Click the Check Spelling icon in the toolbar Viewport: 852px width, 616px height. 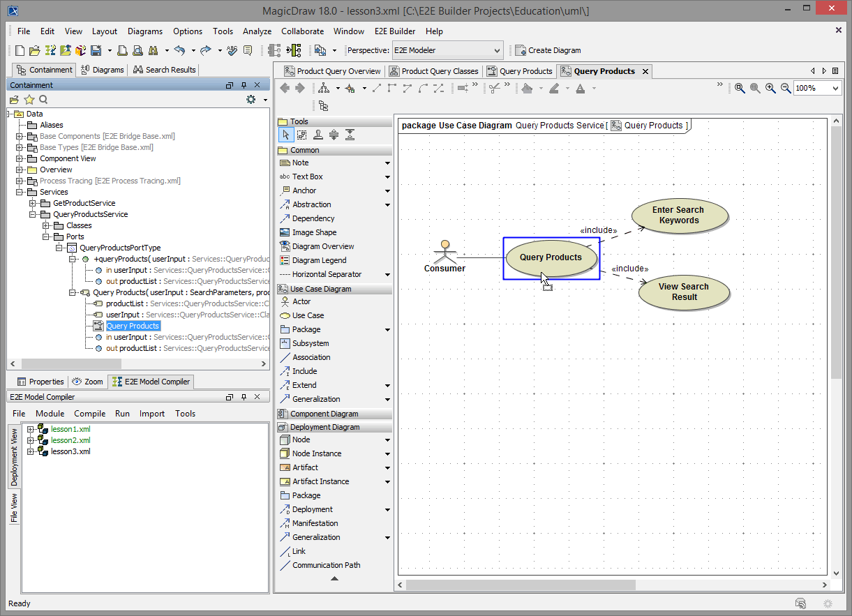232,50
